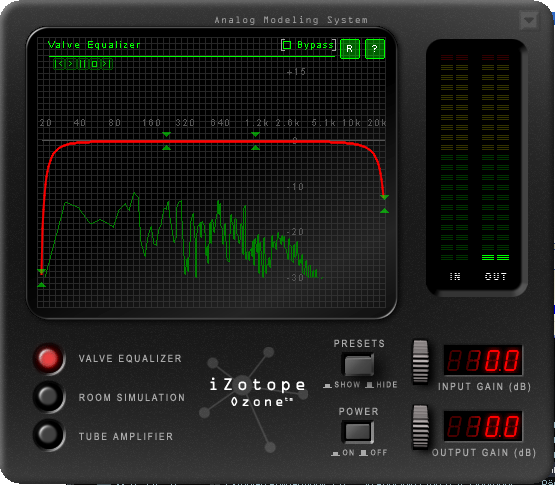The image size is (555, 485).
Task: Activate the Room Simulation module button
Action: click(x=48, y=397)
